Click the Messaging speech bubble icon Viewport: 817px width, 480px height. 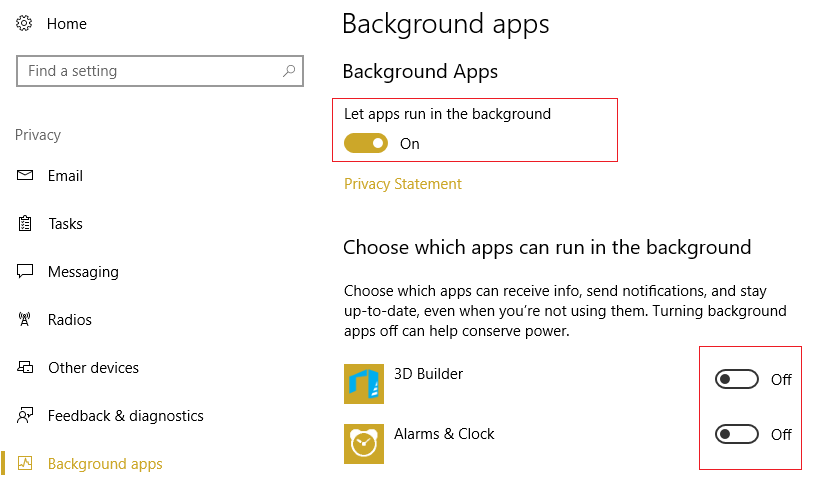pyautogui.click(x=25, y=272)
